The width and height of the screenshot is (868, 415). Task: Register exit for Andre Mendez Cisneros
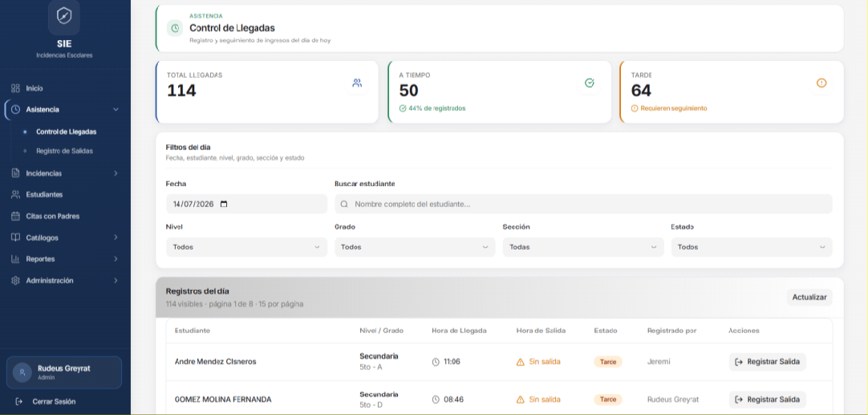point(767,362)
